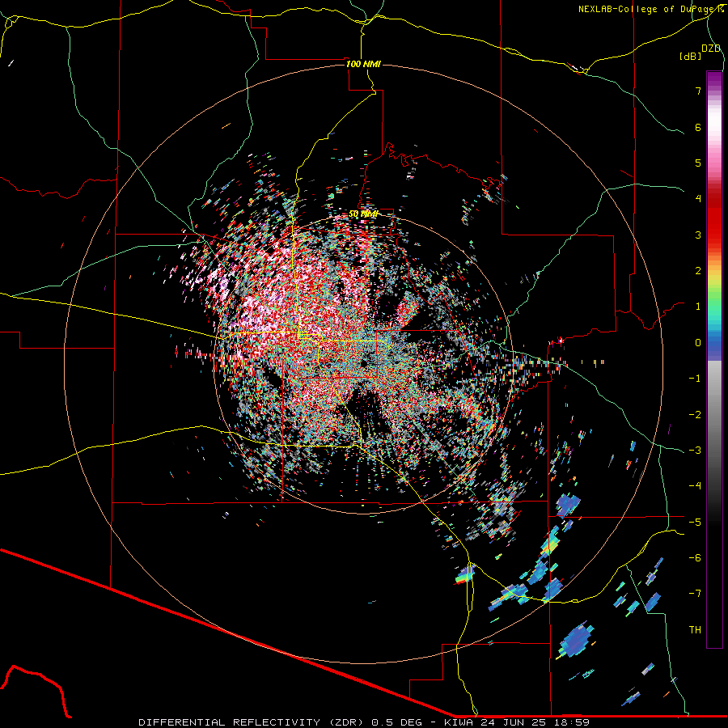Click the "TH" label on the scale
Screen dimensions: 728x728
(695, 630)
